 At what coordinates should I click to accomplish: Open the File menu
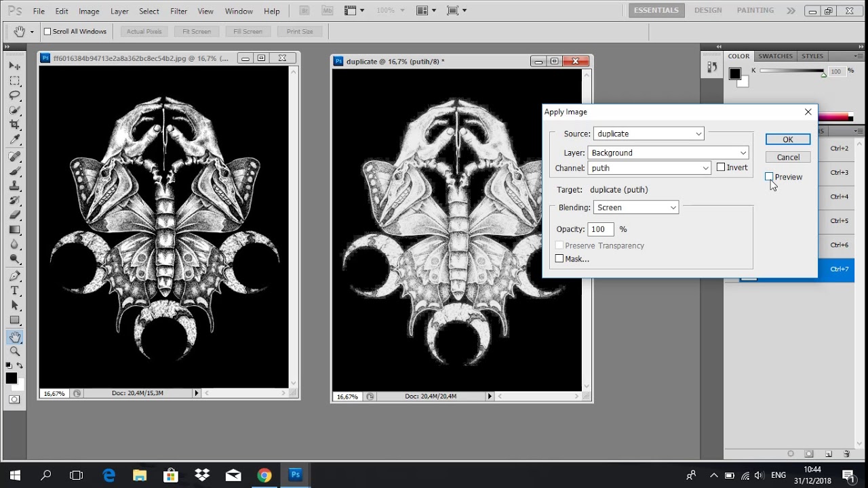[39, 11]
